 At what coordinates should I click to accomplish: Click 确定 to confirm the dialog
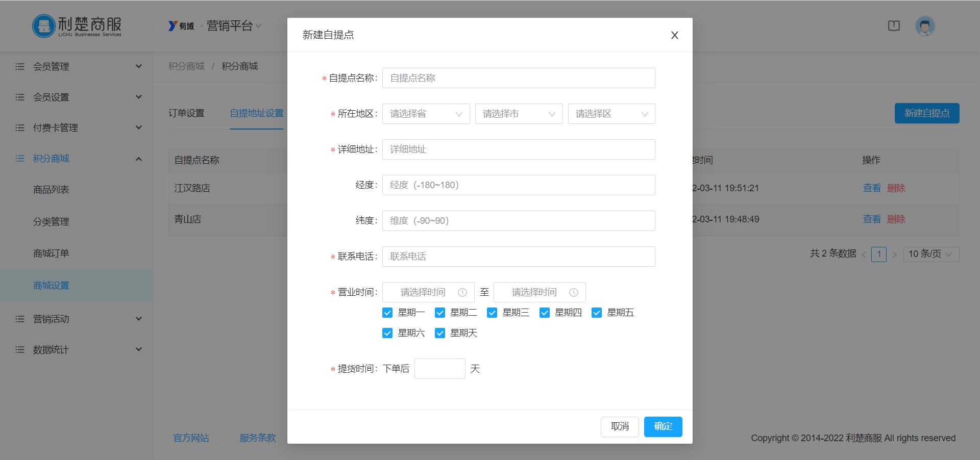coord(663,426)
